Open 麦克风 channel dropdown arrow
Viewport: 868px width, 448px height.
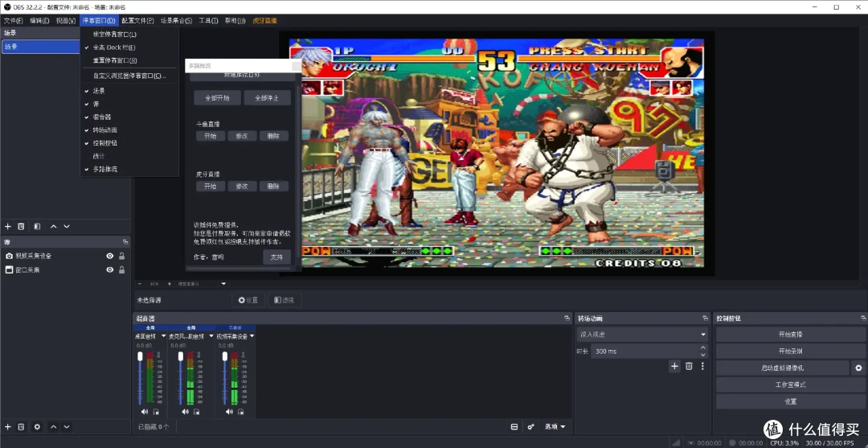click(x=209, y=336)
